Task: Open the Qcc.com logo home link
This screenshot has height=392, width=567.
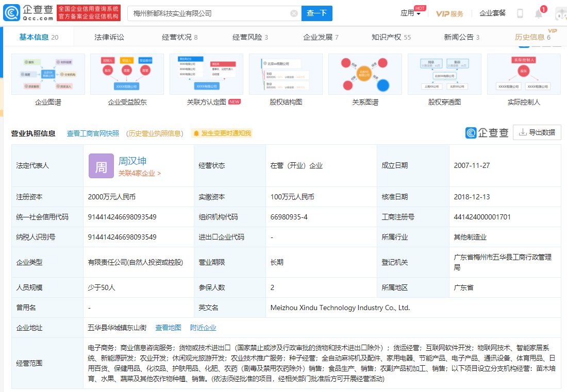Action: 28,13
